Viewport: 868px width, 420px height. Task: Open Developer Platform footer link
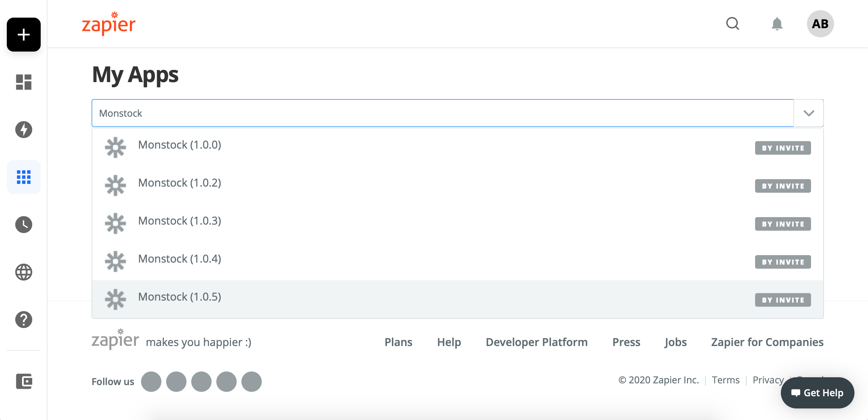537,342
